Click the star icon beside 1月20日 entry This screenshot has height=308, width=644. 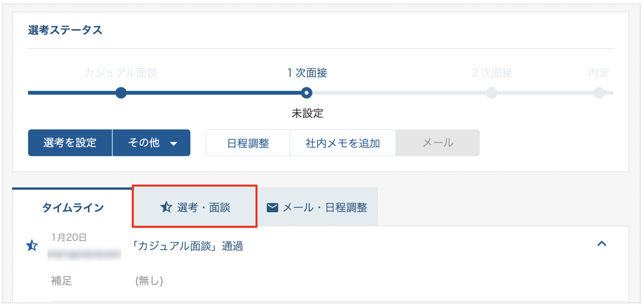tap(32, 245)
